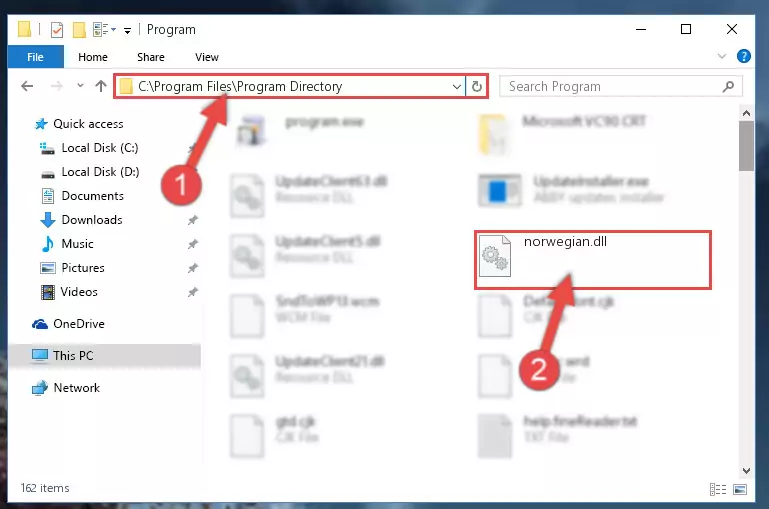Open Music in the sidebar
Image resolution: width=769 pixels, height=509 pixels.
pyautogui.click(x=77, y=244)
